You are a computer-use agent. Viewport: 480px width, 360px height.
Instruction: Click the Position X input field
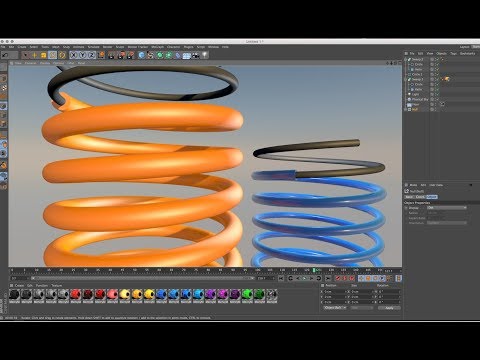pyautogui.click(x=334, y=292)
